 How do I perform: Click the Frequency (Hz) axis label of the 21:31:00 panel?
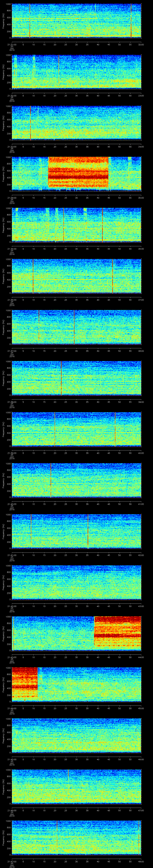4,21
